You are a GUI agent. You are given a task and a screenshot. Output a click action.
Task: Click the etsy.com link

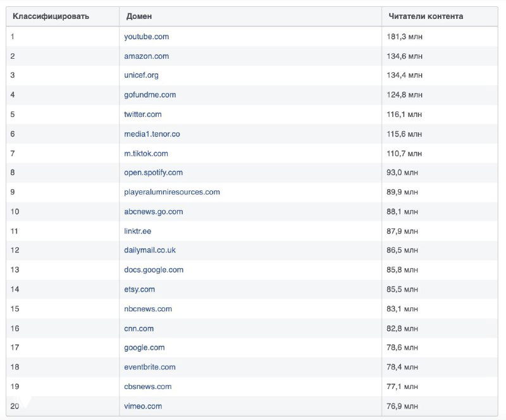pos(139,290)
